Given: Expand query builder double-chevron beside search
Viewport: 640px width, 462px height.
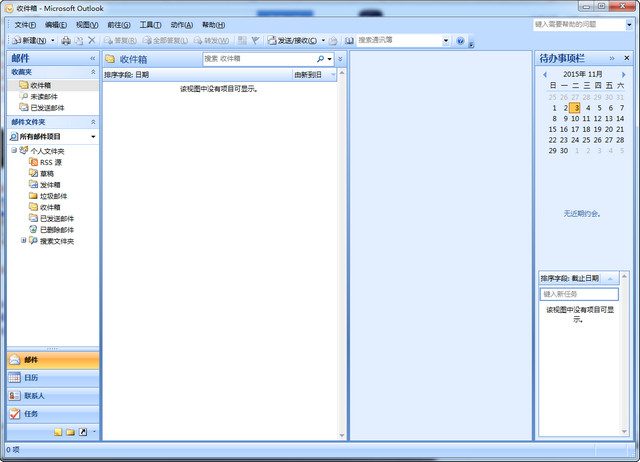Looking at the screenshot, I should [340, 59].
